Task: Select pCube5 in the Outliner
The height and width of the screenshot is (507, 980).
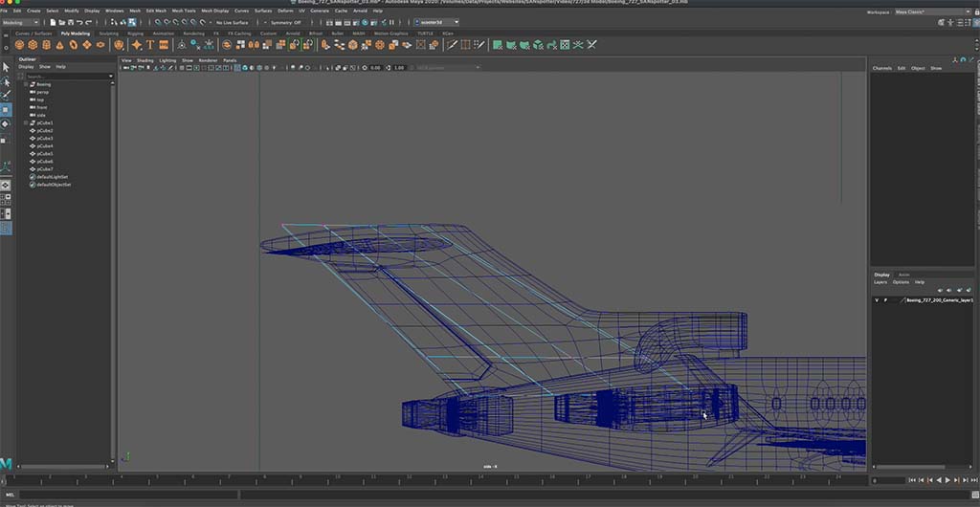Action: point(46,153)
